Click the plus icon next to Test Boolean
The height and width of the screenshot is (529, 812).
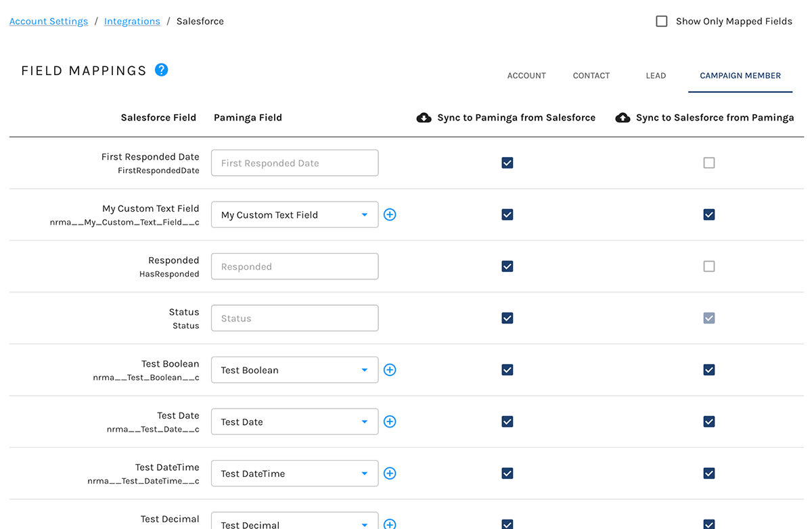coord(390,369)
